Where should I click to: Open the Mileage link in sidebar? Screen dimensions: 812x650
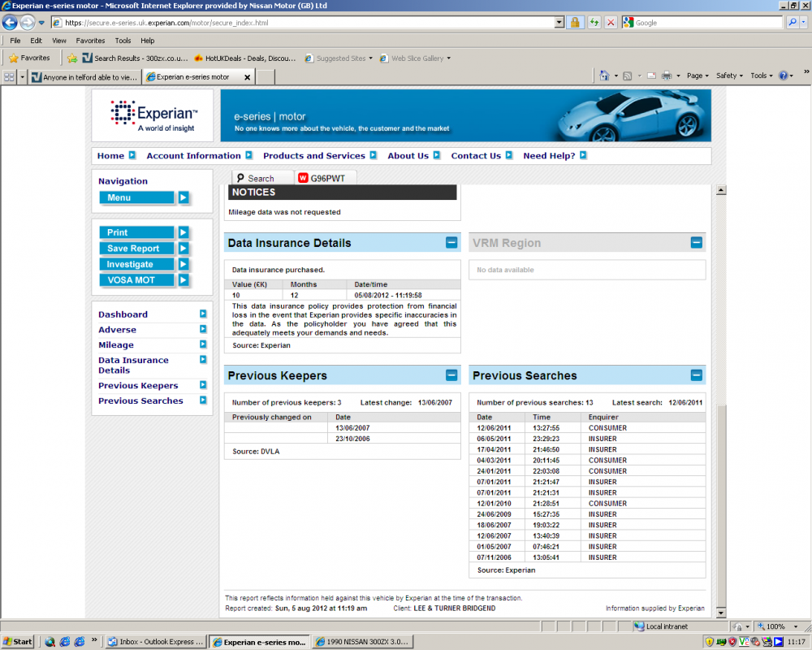[x=116, y=345]
